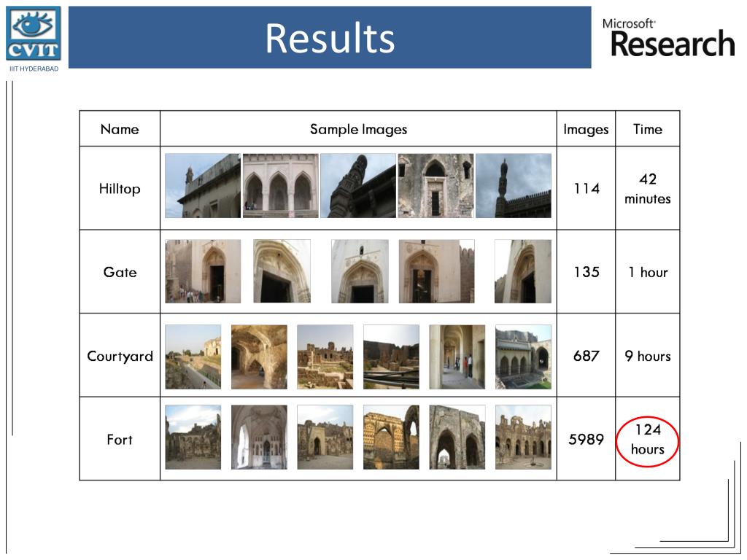Open third Fort sample image

(325, 437)
